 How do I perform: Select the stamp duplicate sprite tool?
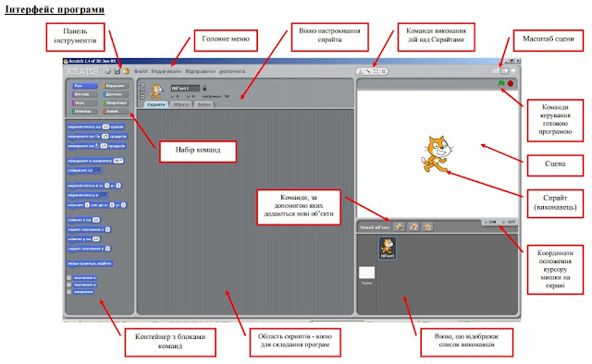click(x=361, y=71)
